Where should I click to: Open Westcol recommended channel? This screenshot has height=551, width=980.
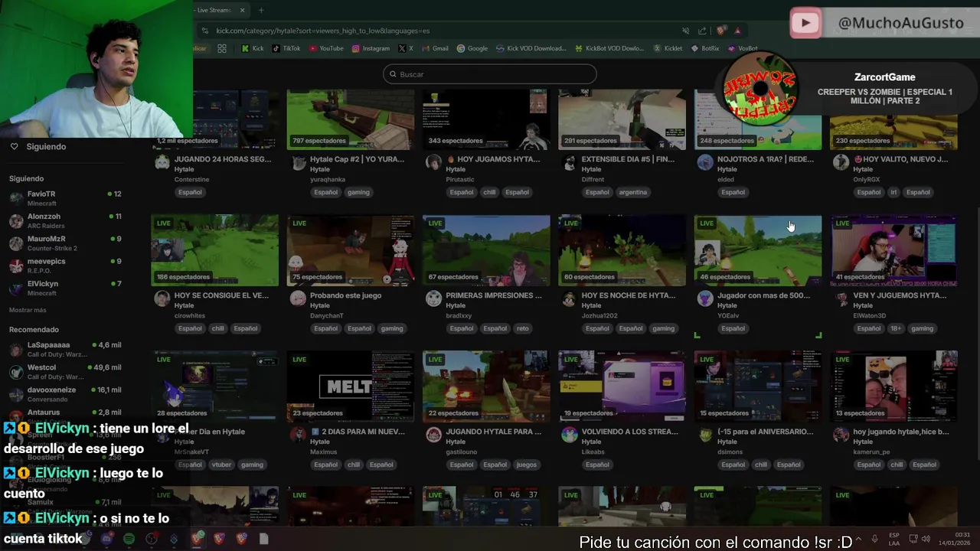pyautogui.click(x=65, y=371)
